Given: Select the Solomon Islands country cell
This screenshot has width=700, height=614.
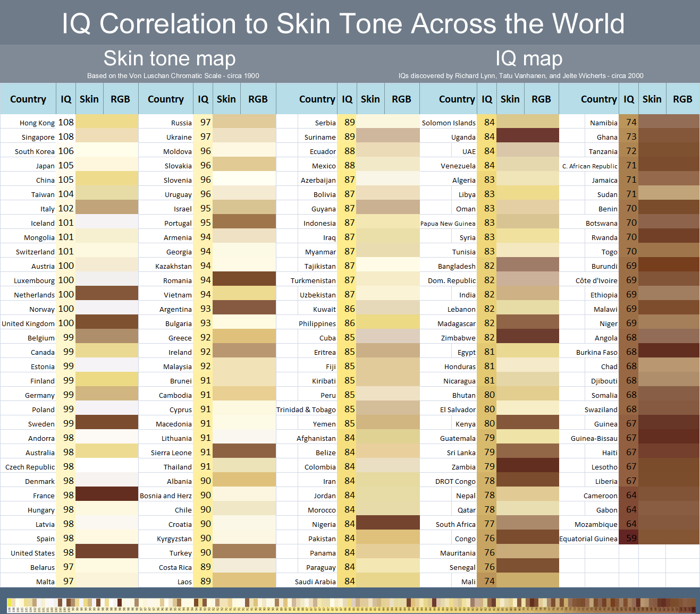Looking at the screenshot, I should (x=449, y=123).
